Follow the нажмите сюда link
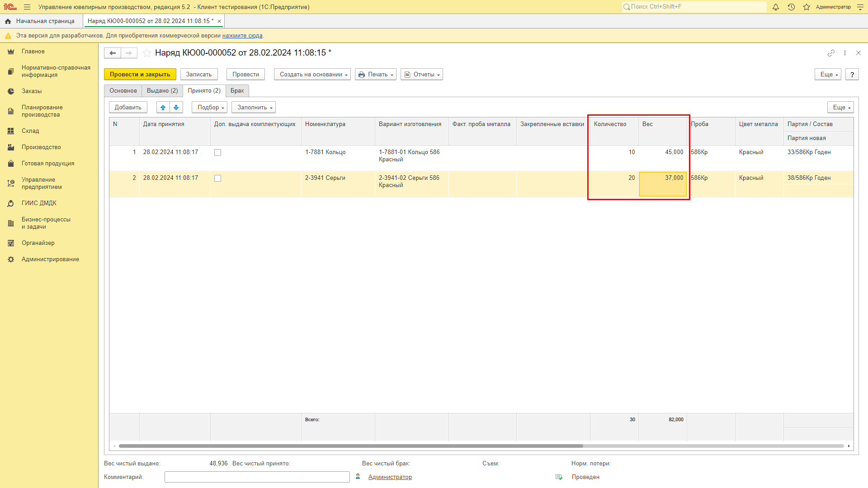The image size is (868, 488). click(x=242, y=36)
